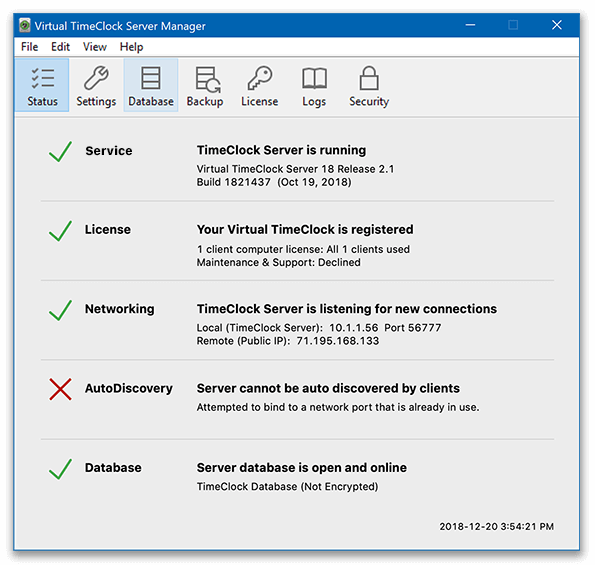This screenshot has width=595, height=565.
Task: Click '1 client computer license' line
Action: point(303,249)
